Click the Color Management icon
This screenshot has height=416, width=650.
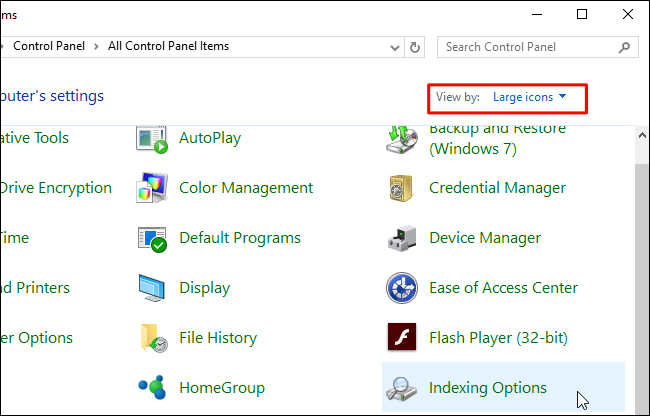[x=151, y=188]
